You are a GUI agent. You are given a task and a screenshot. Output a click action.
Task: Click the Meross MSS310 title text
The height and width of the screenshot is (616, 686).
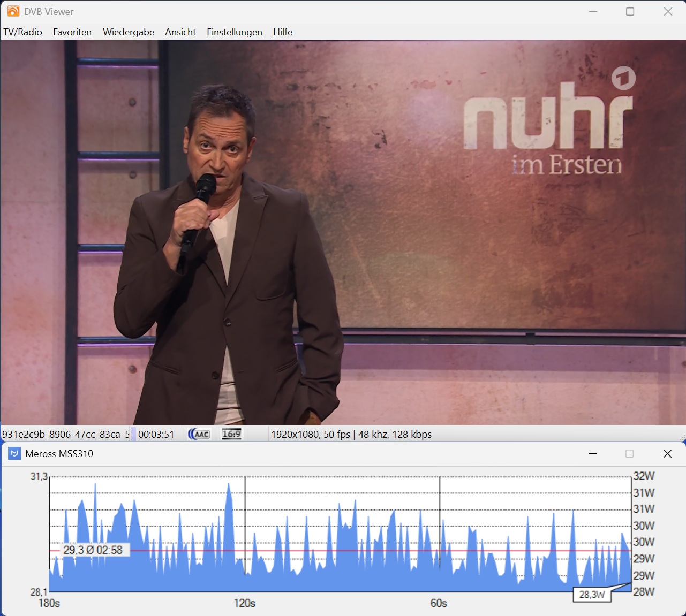pos(59,453)
